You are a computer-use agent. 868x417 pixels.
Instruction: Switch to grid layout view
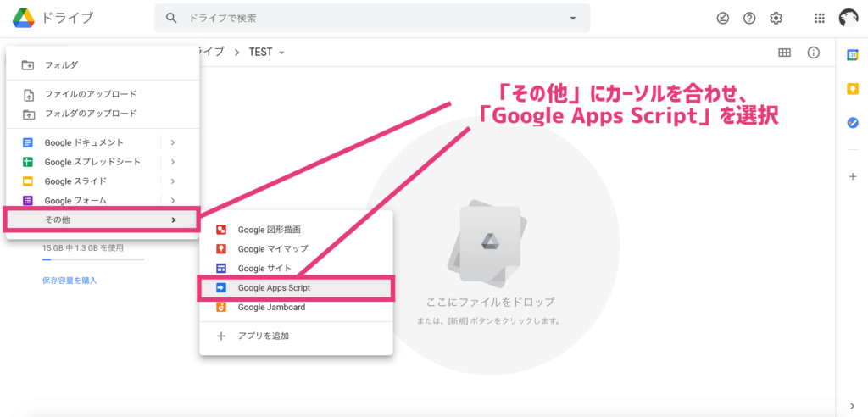click(x=784, y=53)
